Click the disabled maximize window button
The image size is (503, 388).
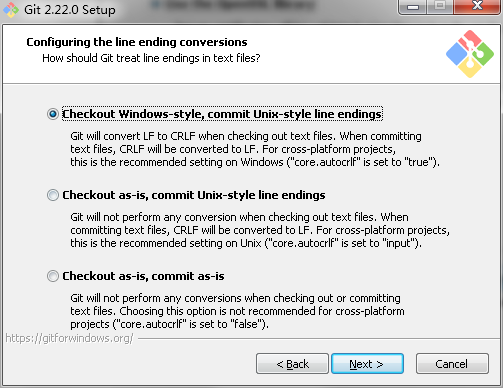[440, 7]
